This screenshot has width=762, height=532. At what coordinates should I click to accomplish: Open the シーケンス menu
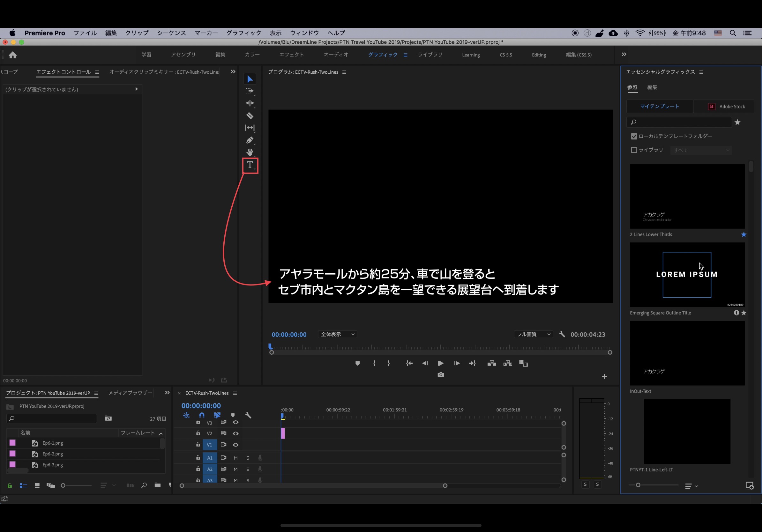(171, 33)
